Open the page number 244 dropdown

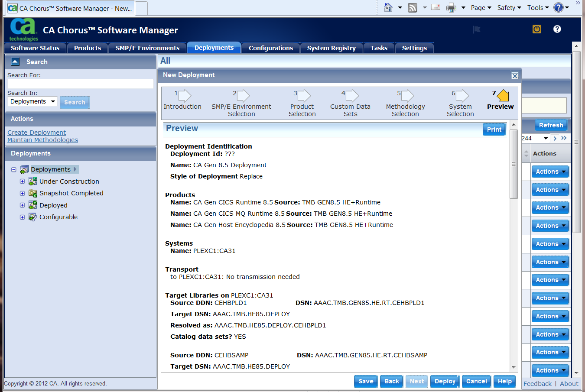pos(546,138)
